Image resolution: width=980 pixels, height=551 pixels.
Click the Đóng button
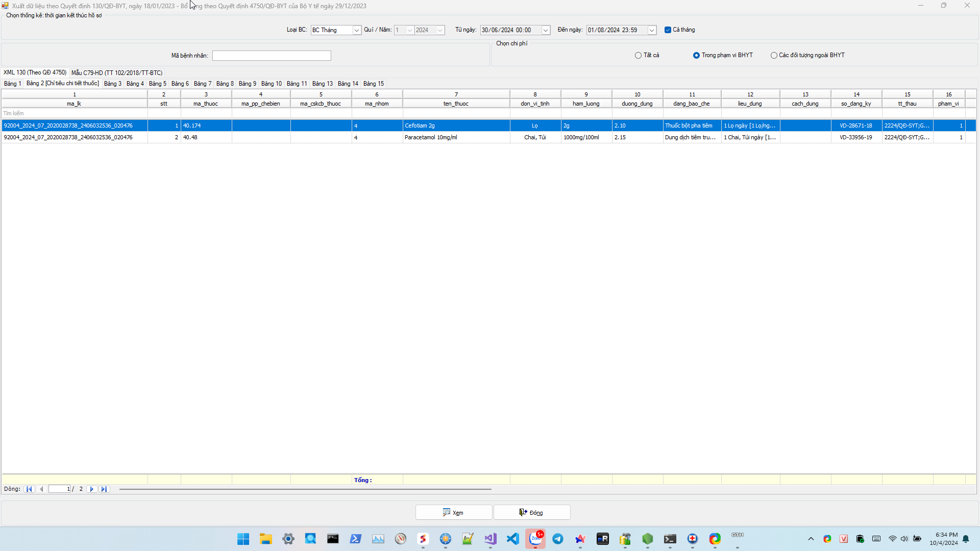[x=531, y=513]
